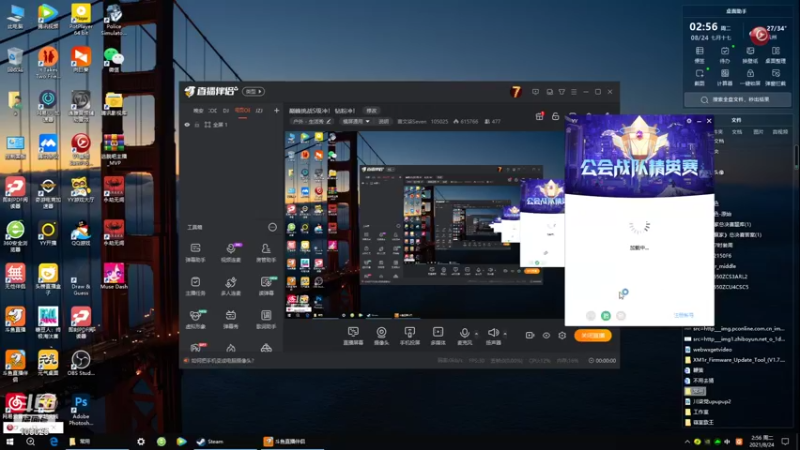Expand the microphone options arrow
The image size is (800, 450).
click(x=477, y=334)
